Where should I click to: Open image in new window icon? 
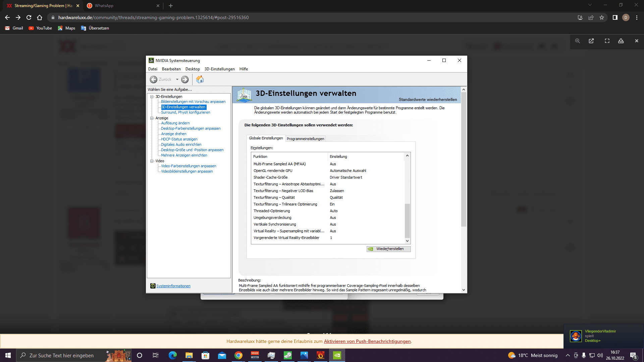(x=591, y=41)
